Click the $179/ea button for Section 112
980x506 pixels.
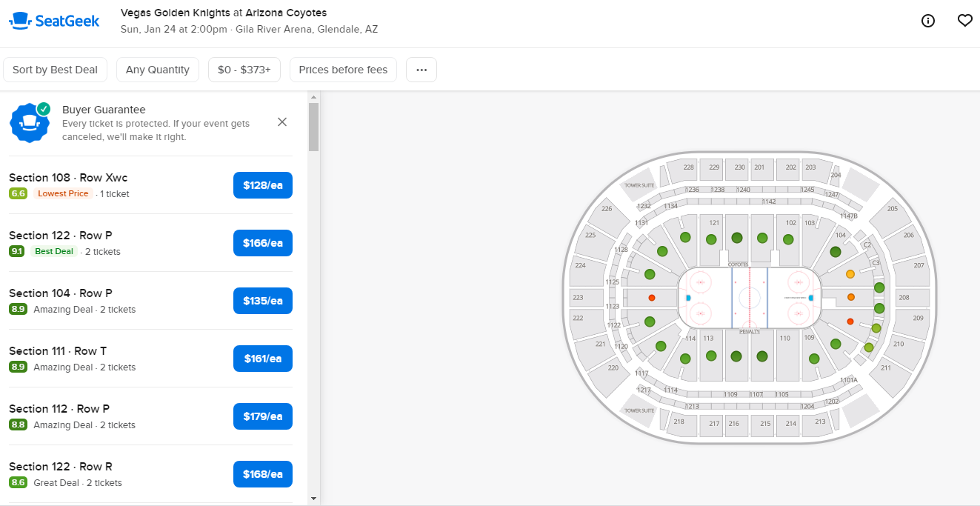point(263,416)
